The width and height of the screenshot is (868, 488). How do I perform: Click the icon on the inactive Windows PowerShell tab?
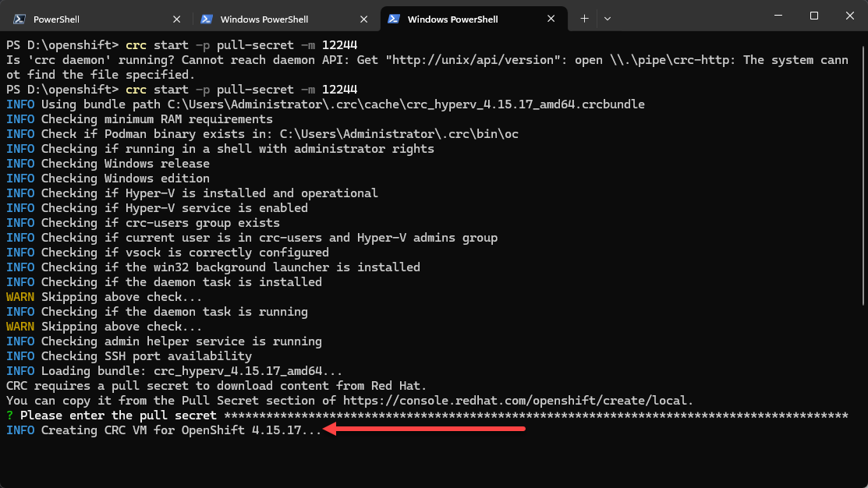207,19
